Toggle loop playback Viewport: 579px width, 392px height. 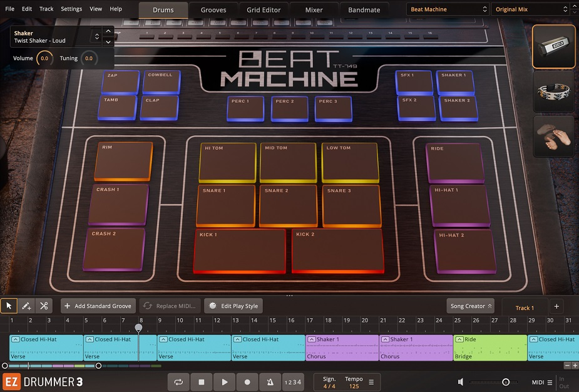[178, 382]
